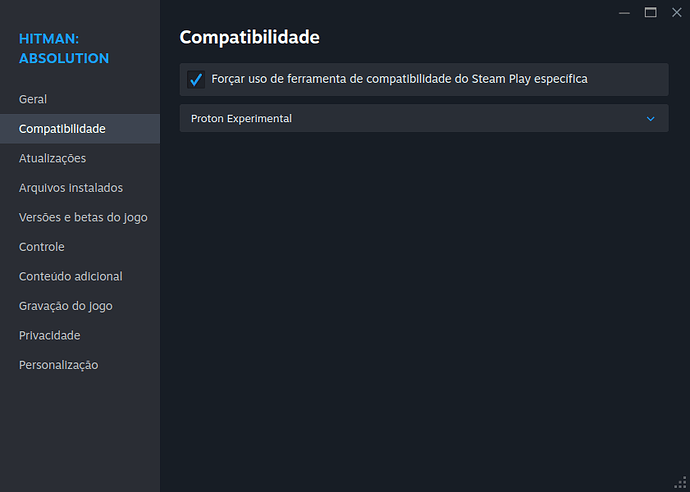This screenshot has height=492, width=690.
Task: Click the Compatibilidade page heading
Action: (250, 37)
